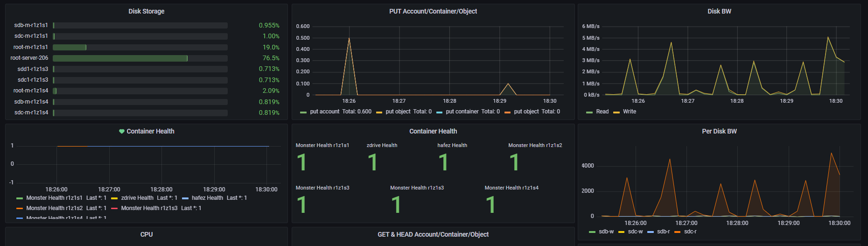Click the green Read series legend marker
This screenshot has width=868, height=246.
(589, 112)
